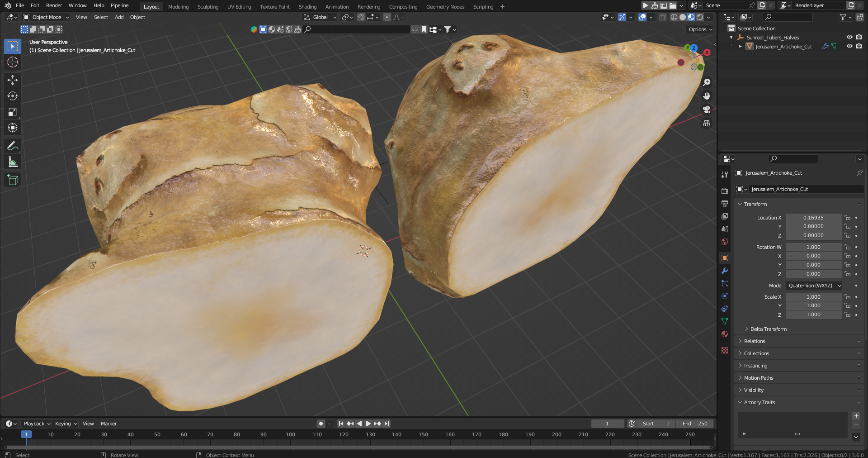Activate the Move tool
868x458 pixels.
13,80
